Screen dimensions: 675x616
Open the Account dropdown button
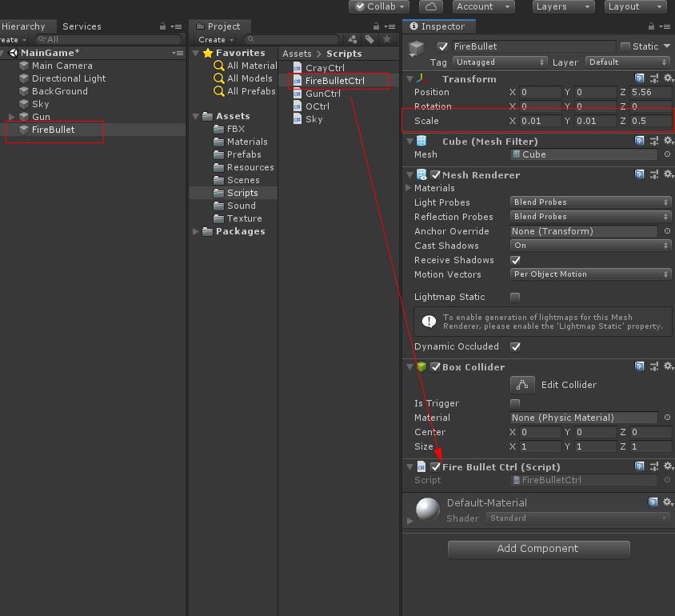coord(483,6)
